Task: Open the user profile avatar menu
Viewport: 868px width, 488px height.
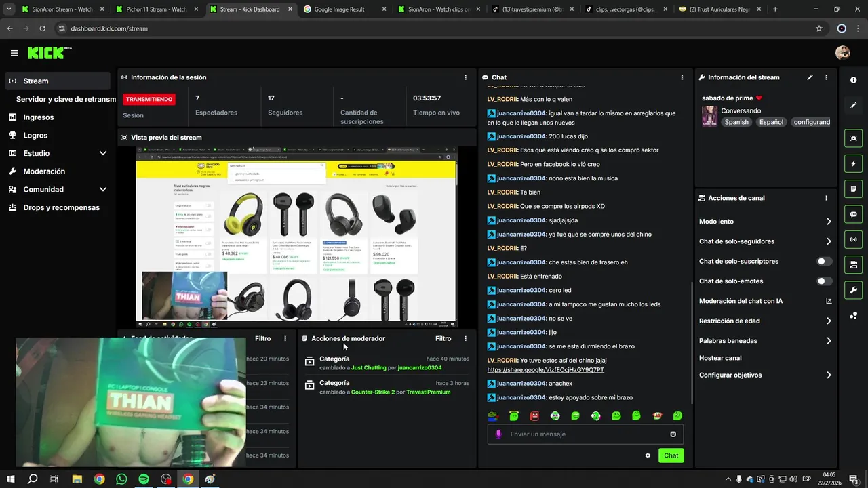Action: (842, 53)
